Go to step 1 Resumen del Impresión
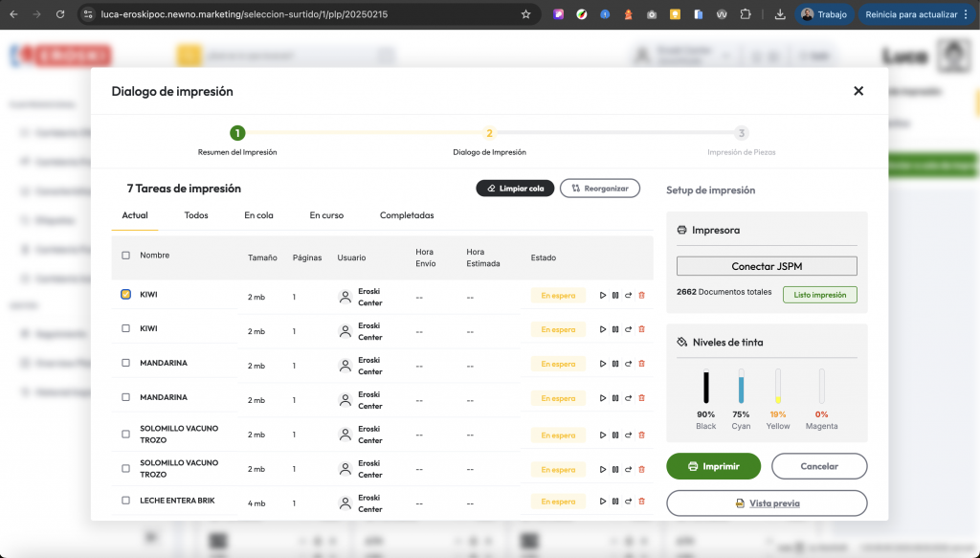 point(237,133)
